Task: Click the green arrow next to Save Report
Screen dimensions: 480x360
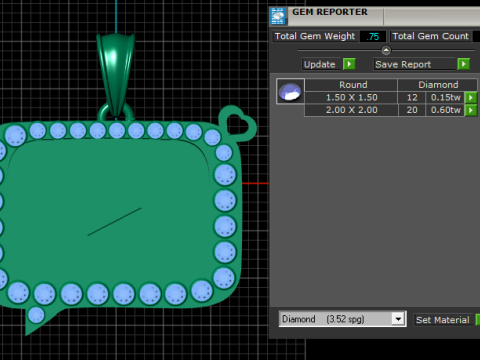Action: pyautogui.click(x=464, y=64)
